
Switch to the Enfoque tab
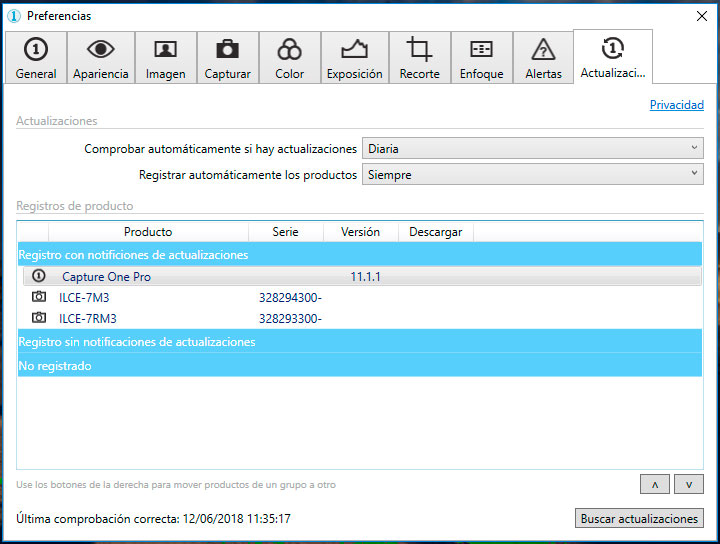click(x=481, y=58)
